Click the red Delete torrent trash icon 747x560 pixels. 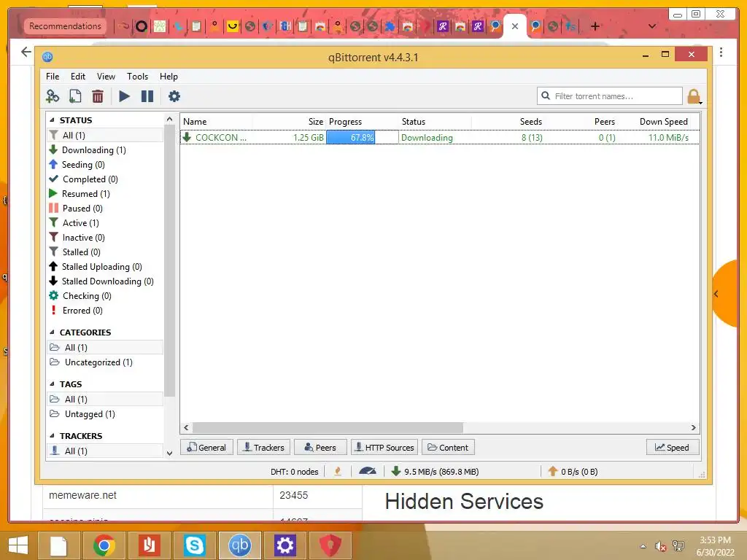[98, 96]
